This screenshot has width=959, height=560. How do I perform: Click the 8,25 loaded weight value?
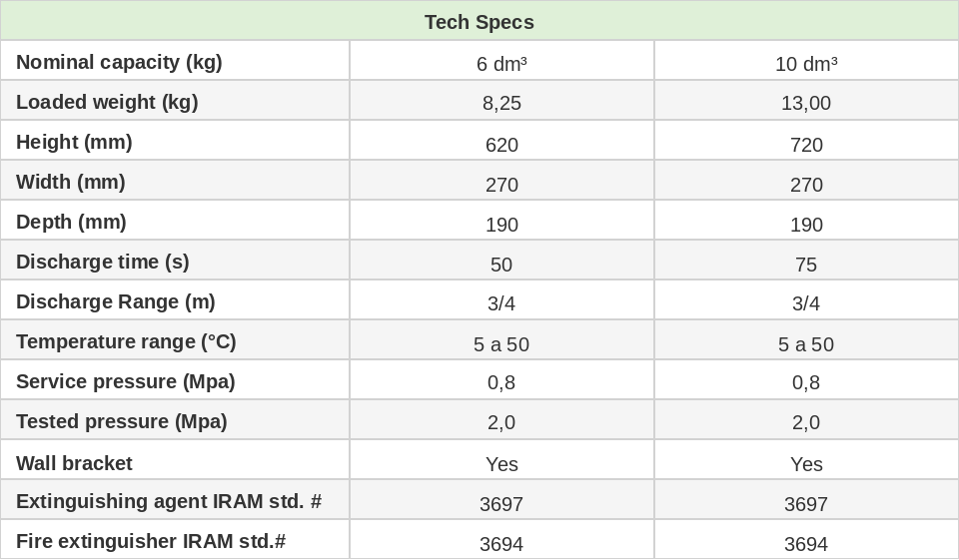tap(501, 103)
